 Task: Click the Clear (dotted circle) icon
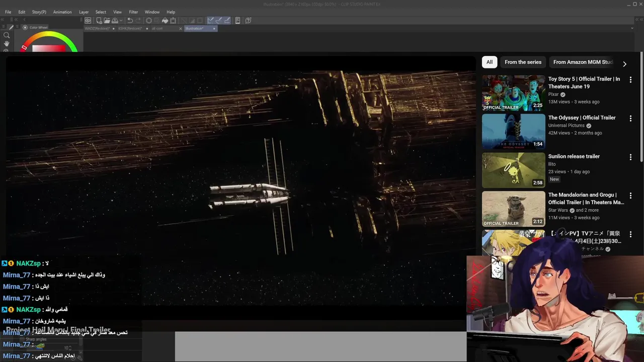(x=149, y=21)
